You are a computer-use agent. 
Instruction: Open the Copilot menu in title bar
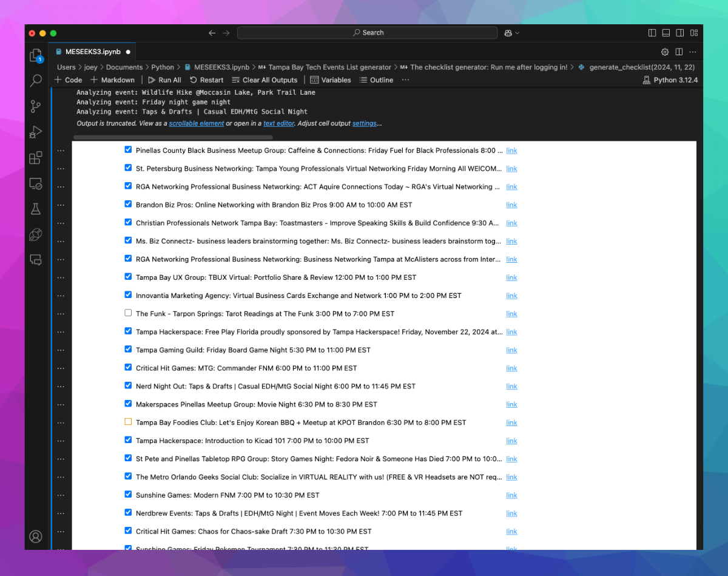[x=511, y=33]
